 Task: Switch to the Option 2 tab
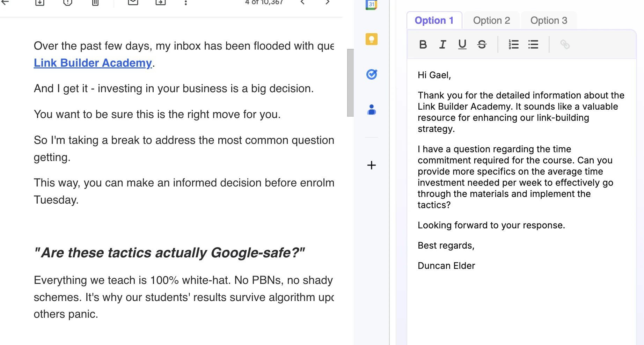click(x=491, y=21)
